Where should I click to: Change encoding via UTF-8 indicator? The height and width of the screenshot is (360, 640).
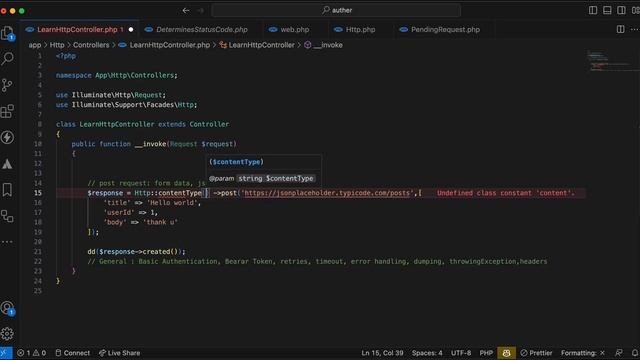click(x=461, y=353)
